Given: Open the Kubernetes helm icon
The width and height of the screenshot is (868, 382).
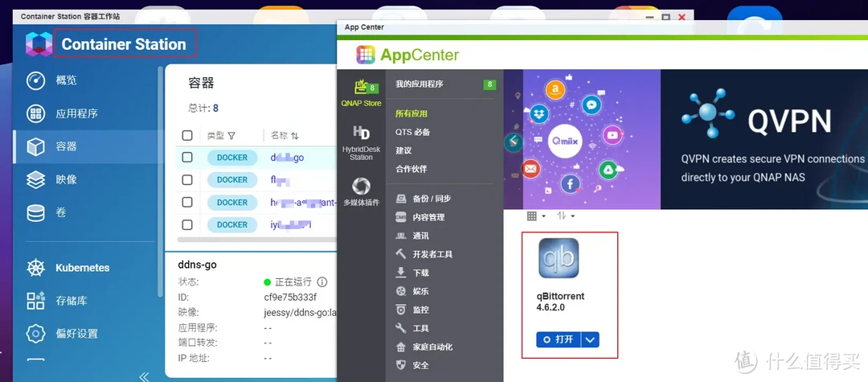Looking at the screenshot, I should pos(36,268).
